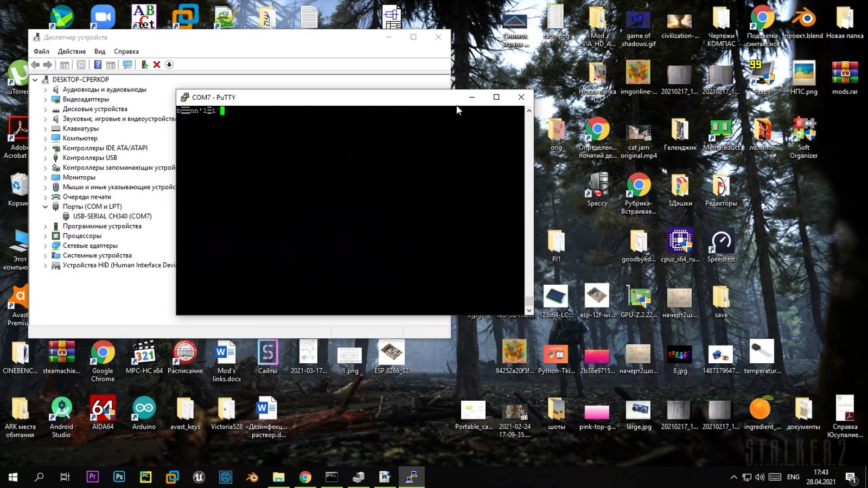The image size is (868, 488).
Task: Select Системные устройства tree item
Action: click(x=97, y=255)
